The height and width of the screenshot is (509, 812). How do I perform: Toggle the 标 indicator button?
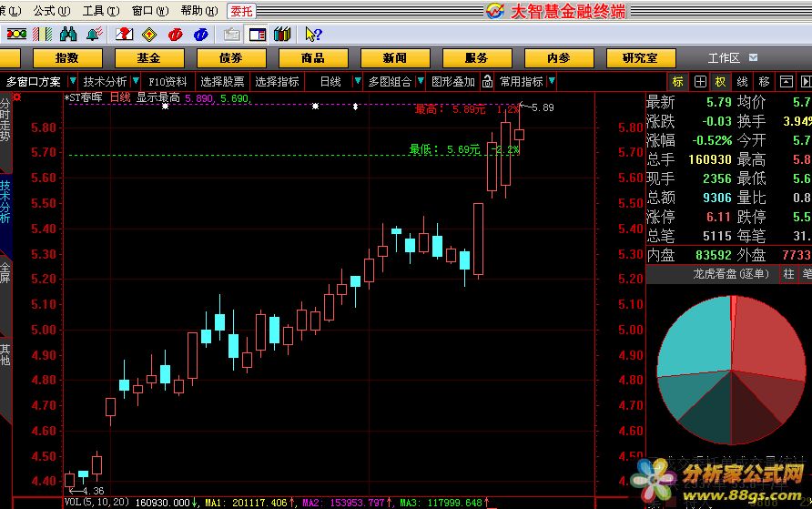[x=678, y=81]
